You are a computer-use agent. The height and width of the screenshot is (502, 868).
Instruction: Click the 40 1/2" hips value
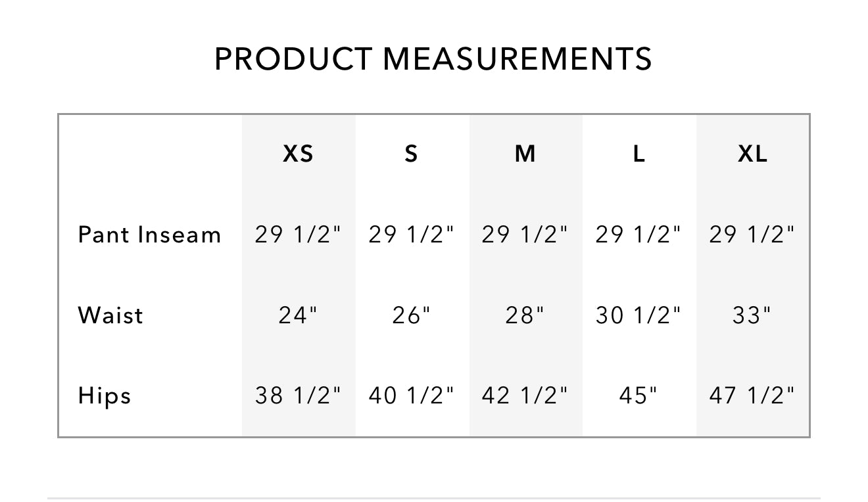pos(411,396)
